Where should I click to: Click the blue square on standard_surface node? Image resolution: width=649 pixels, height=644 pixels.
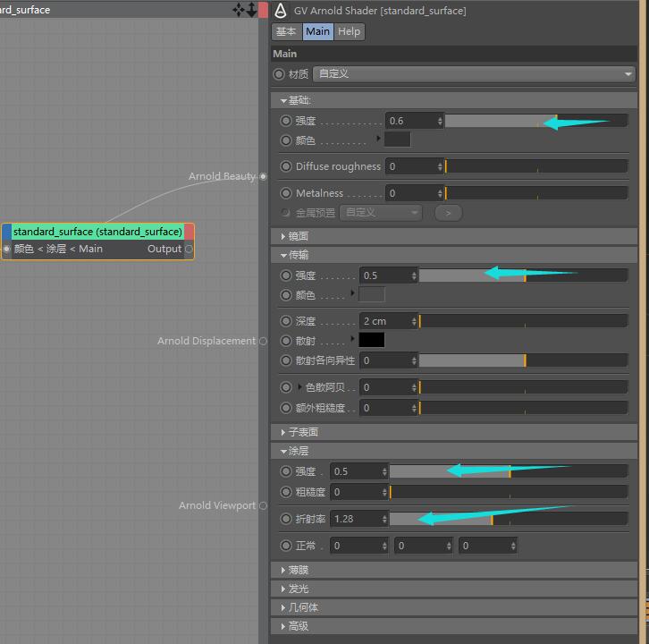pyautogui.click(x=6, y=232)
